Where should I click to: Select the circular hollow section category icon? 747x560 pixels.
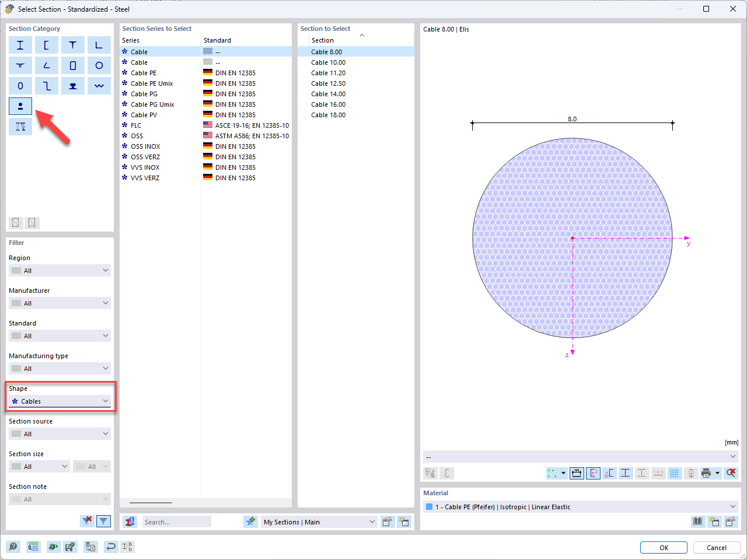(99, 65)
